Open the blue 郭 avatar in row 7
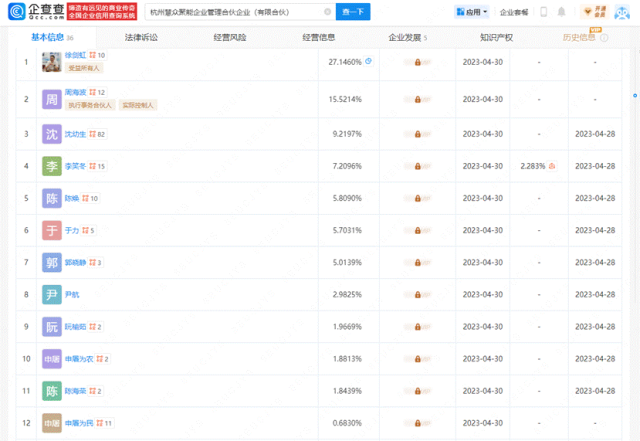 (52, 263)
